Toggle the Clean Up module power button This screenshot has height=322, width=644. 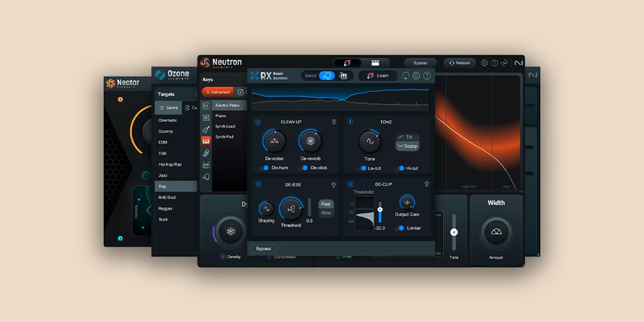[258, 122]
